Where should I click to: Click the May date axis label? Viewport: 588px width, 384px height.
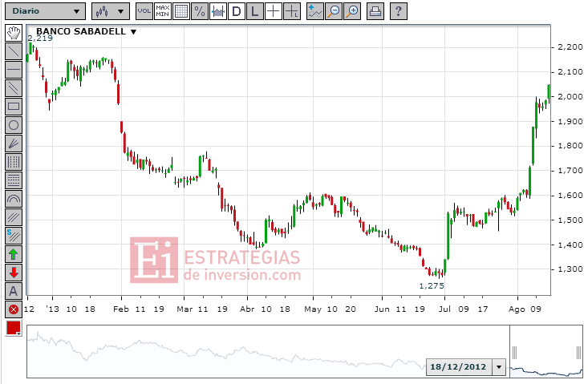(x=313, y=309)
